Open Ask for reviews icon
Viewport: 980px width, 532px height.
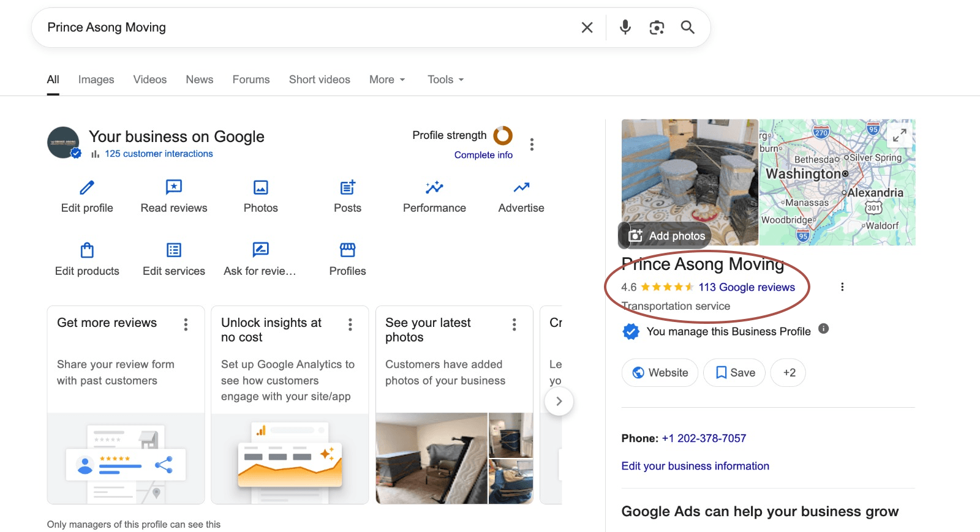(261, 250)
